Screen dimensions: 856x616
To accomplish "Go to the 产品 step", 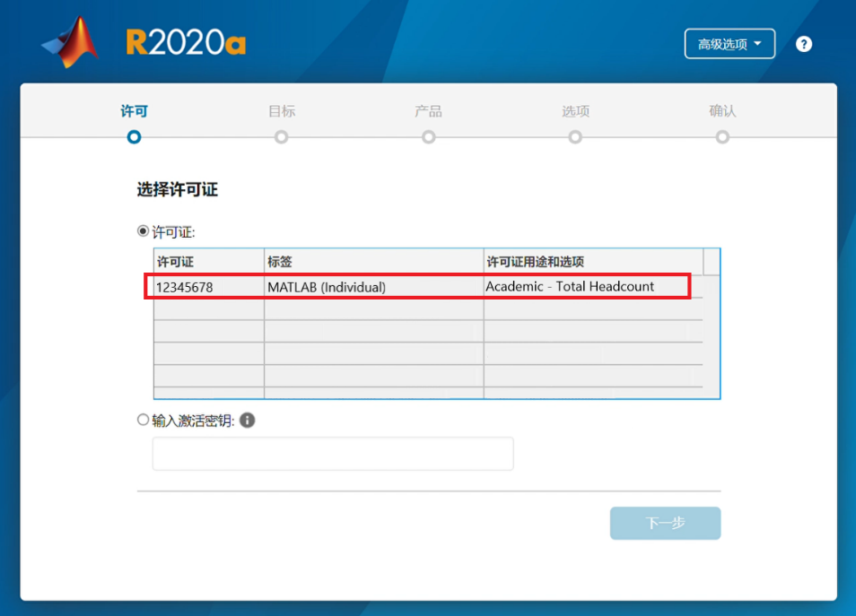I will pyautogui.click(x=429, y=123).
